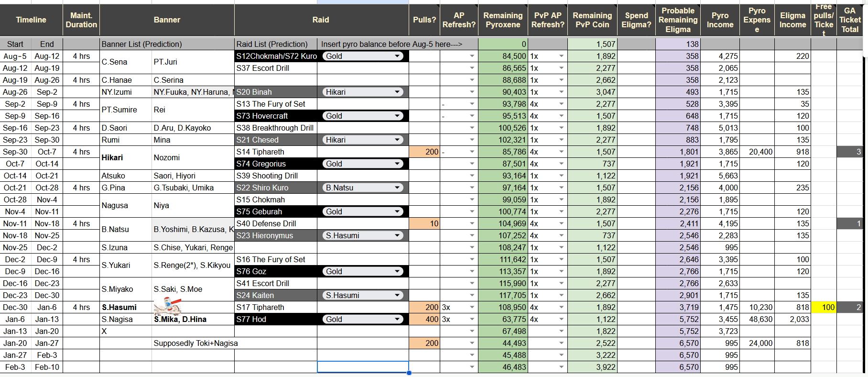Click the Nozomi banner cell
The height and width of the screenshot is (377, 868).
193,157
